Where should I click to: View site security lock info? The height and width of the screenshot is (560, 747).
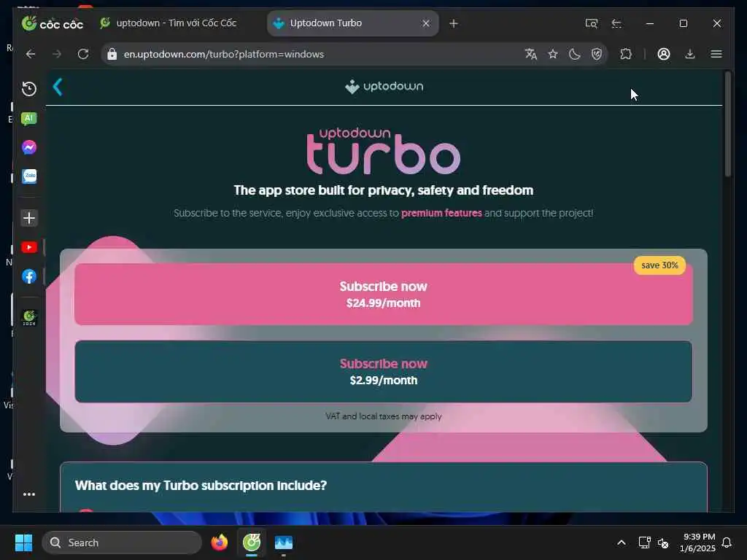point(112,54)
